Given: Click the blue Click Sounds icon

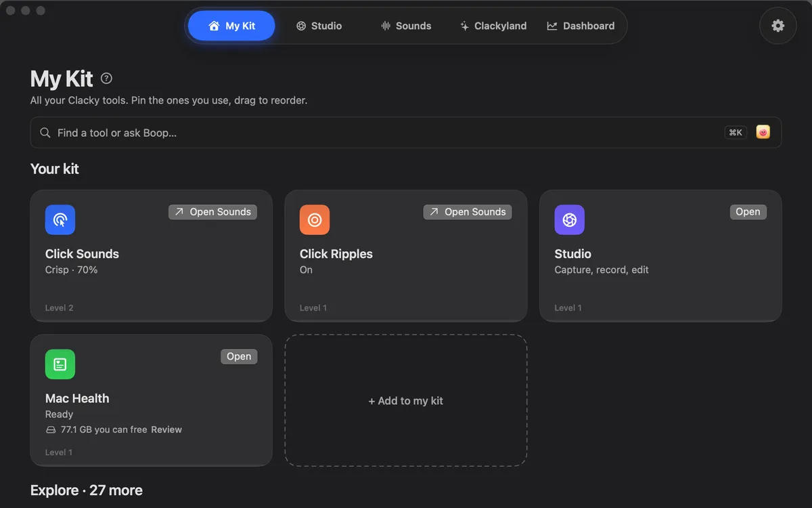Looking at the screenshot, I should point(60,219).
